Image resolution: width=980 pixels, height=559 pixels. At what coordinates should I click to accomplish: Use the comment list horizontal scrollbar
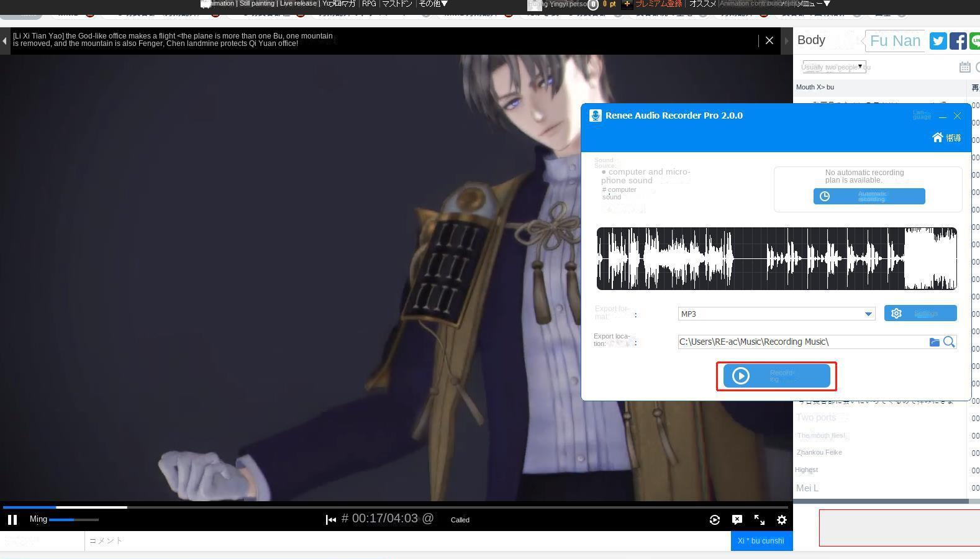[881, 501]
